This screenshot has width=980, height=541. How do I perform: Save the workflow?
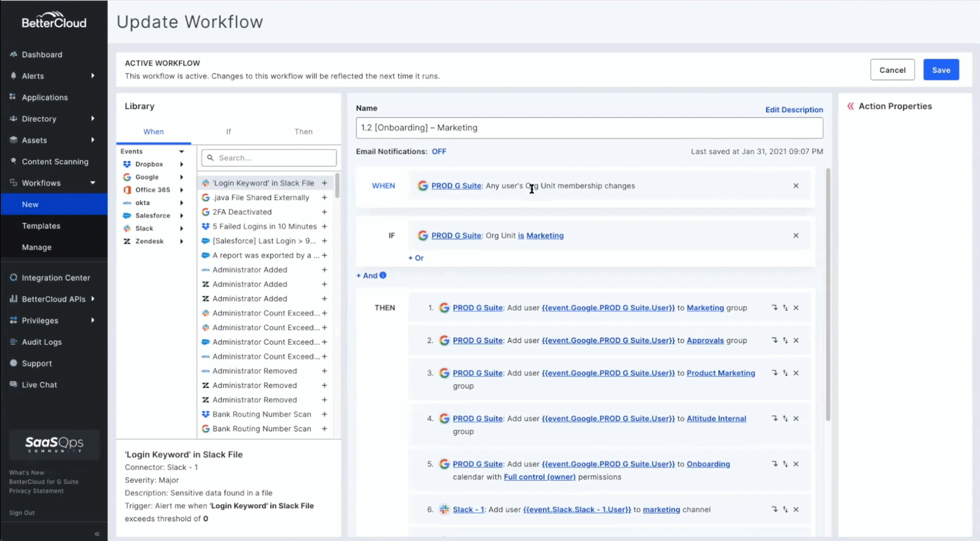pos(941,70)
